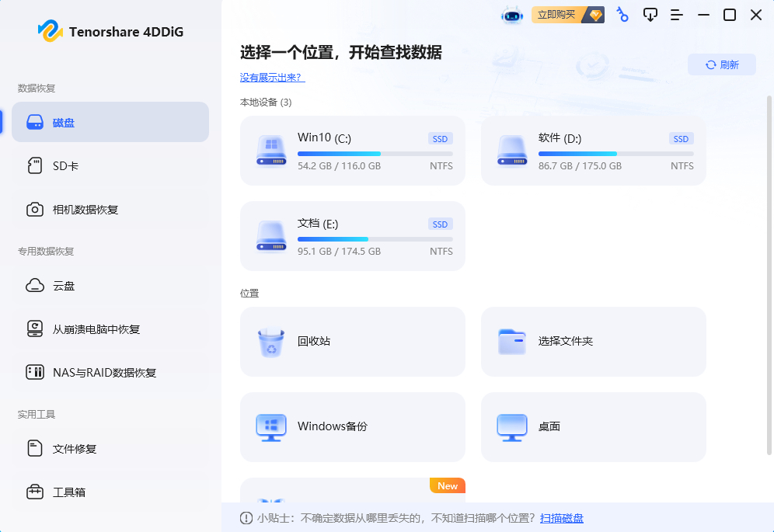Open the 扫描磁盘 link in tip bar
Image resolution: width=774 pixels, height=532 pixels.
(562, 518)
